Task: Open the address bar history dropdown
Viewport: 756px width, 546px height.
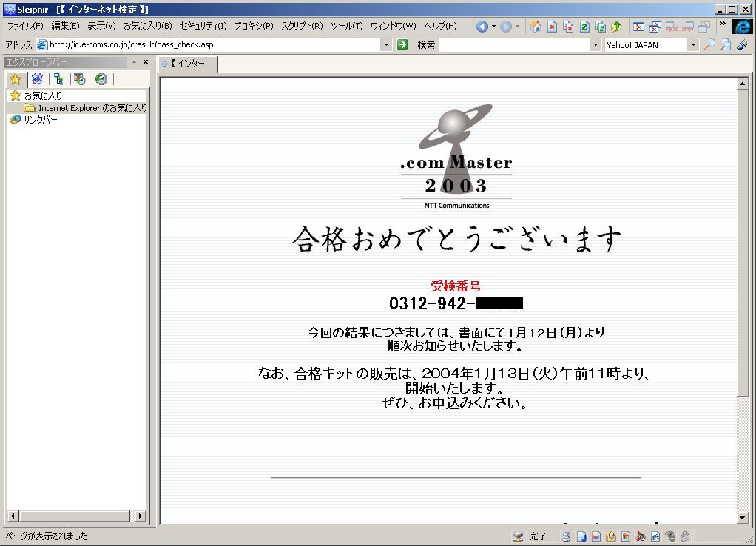Action: pos(385,45)
